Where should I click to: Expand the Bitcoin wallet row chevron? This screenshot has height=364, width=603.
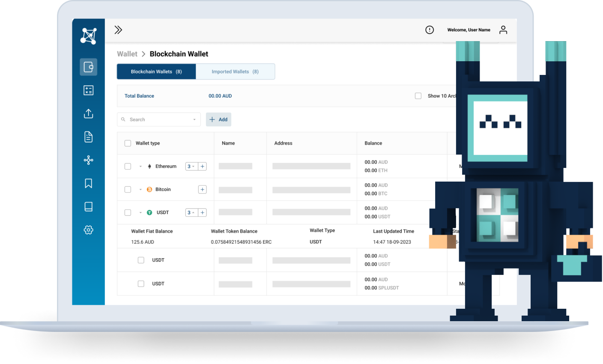[140, 189]
